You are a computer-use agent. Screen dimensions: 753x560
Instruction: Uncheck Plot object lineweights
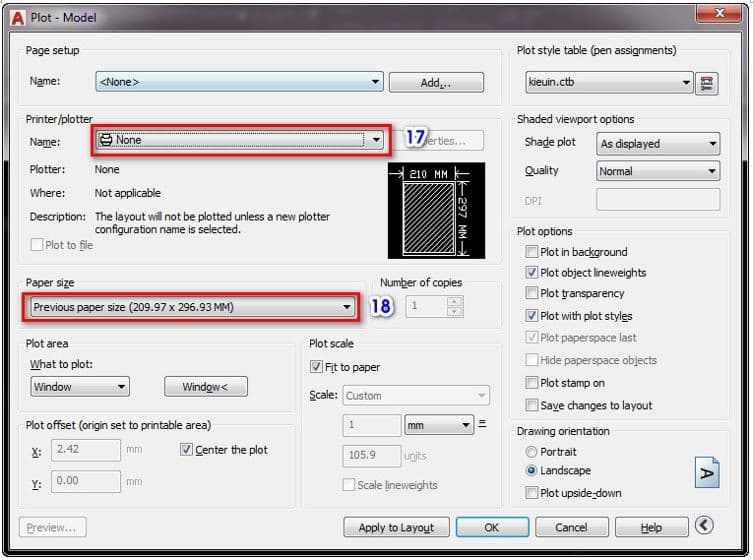tap(531, 272)
